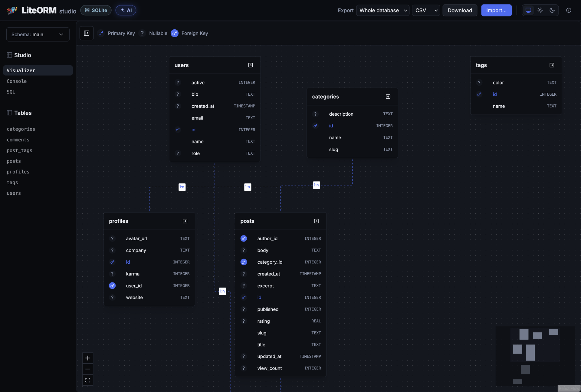Click the primary key icon in posts id row
Screen dimensions: 581x392
tap(244, 298)
